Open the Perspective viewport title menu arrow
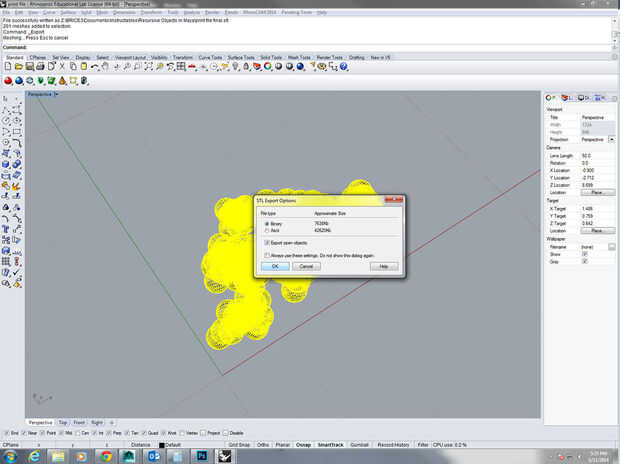 pyautogui.click(x=56, y=94)
